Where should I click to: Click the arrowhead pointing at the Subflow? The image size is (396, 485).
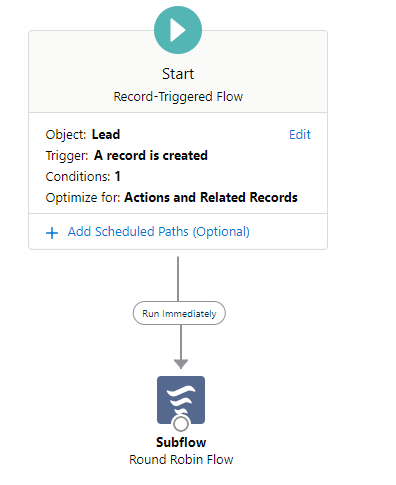tap(181, 364)
